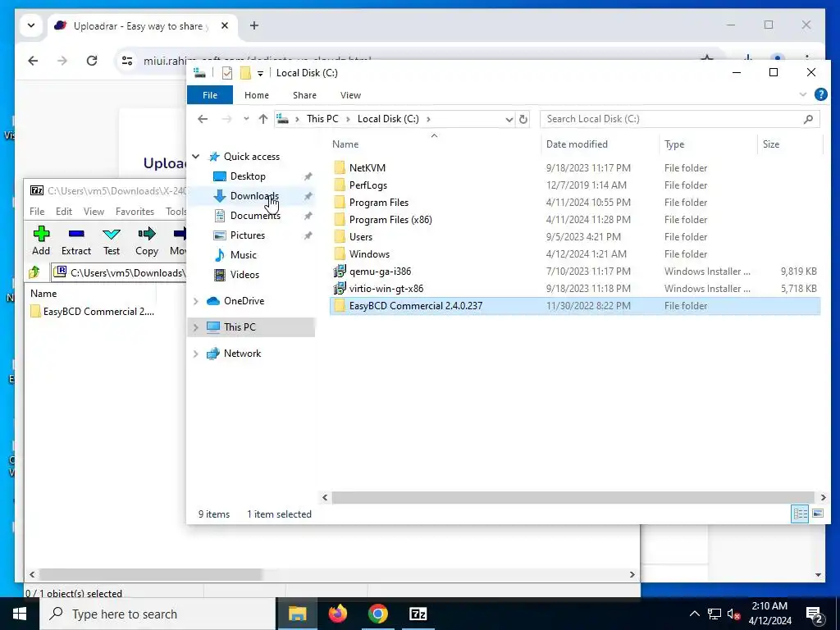840x630 pixels.
Task: Collapse Quick access tree node
Action: (x=196, y=157)
